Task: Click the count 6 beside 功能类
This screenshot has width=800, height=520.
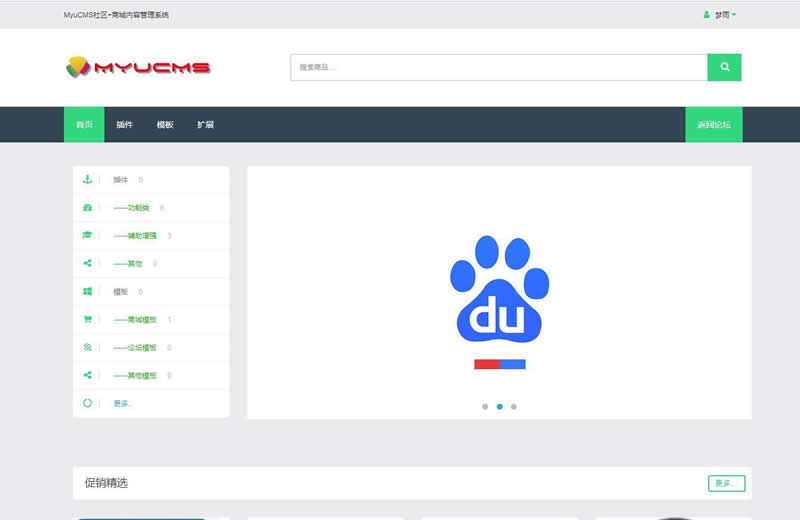Action: tap(162, 208)
